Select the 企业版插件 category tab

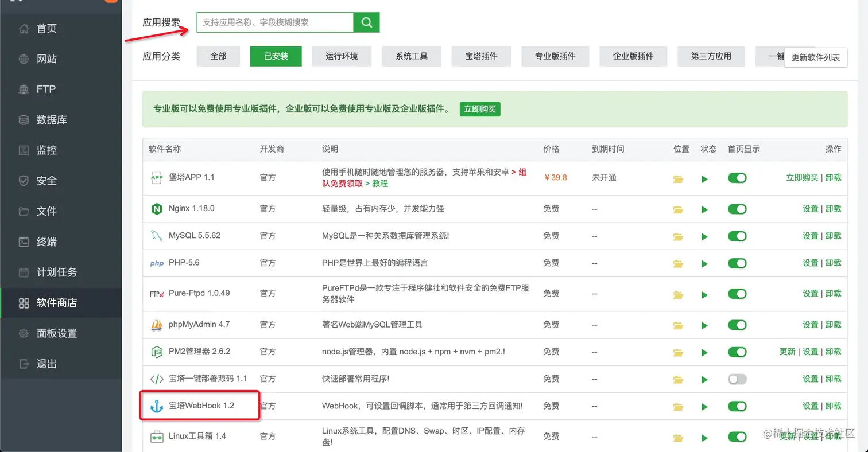pyautogui.click(x=633, y=56)
